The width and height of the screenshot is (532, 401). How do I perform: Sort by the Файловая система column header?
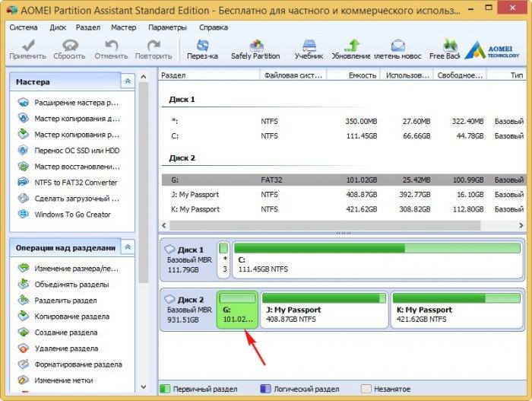[x=293, y=75]
